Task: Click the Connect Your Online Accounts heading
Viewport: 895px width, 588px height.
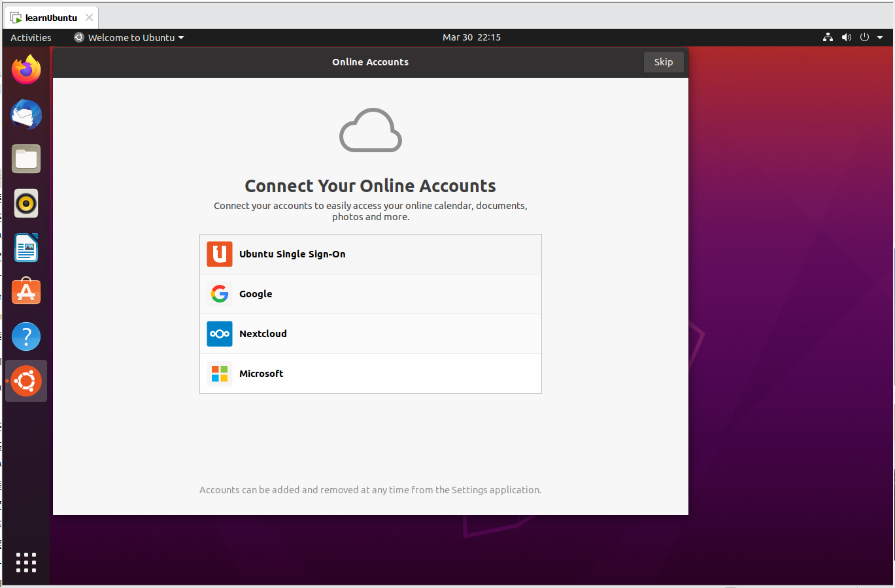Action: [370, 186]
